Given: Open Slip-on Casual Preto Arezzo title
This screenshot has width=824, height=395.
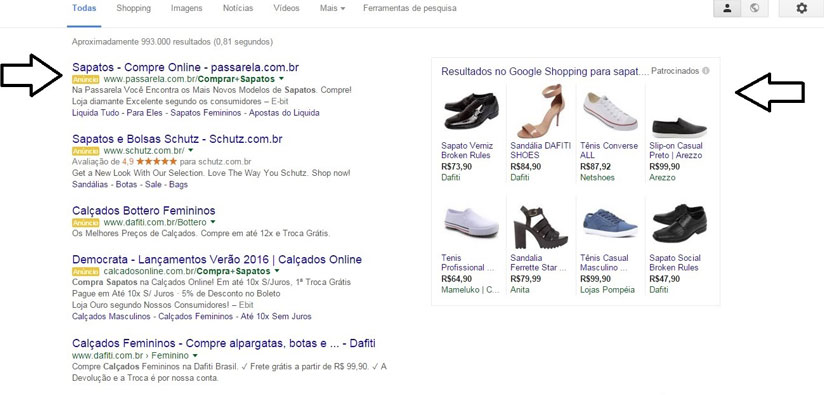Looking at the screenshot, I should pos(676,151).
